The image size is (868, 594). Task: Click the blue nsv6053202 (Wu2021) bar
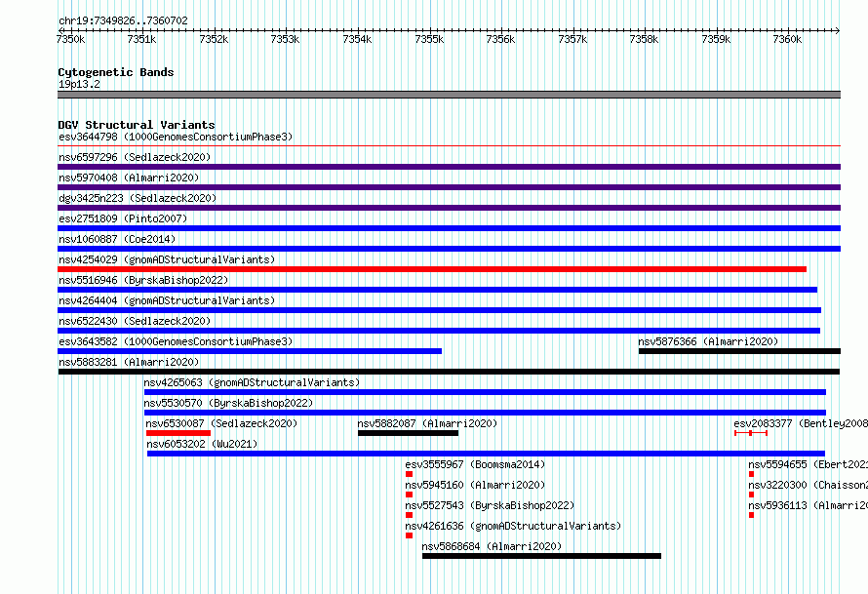(x=486, y=454)
